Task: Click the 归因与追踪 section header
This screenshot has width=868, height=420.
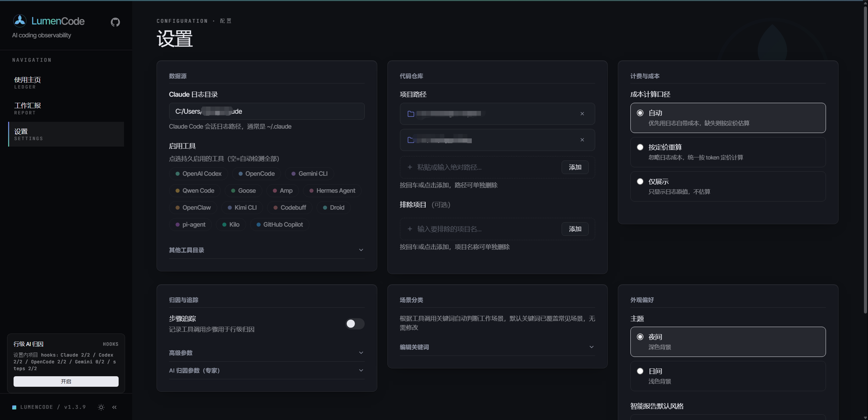Action: [184, 300]
